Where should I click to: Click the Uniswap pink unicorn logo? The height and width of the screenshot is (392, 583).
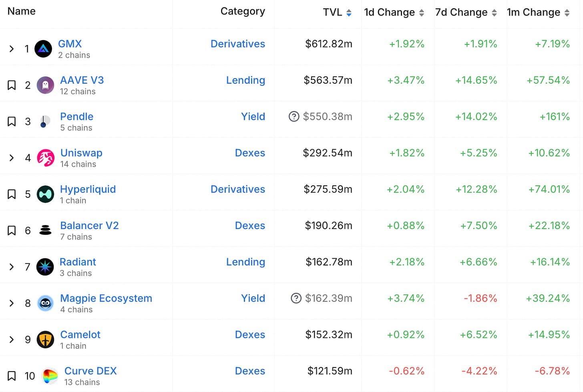point(46,158)
